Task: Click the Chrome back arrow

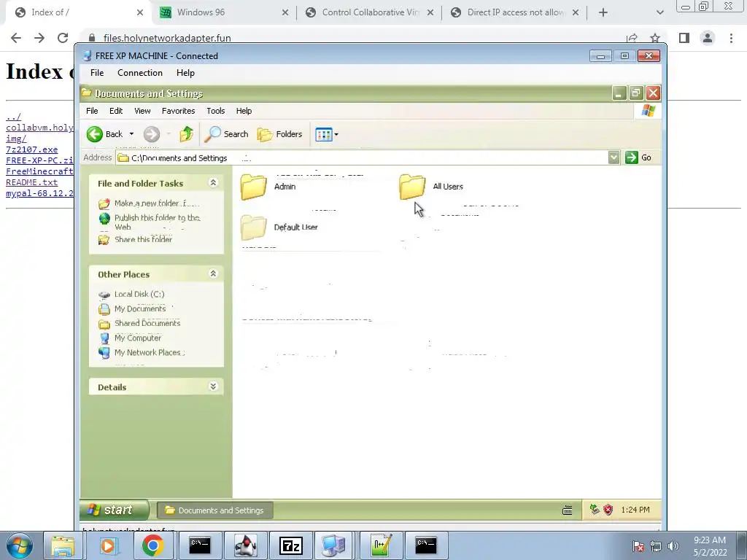Action: pos(16,38)
